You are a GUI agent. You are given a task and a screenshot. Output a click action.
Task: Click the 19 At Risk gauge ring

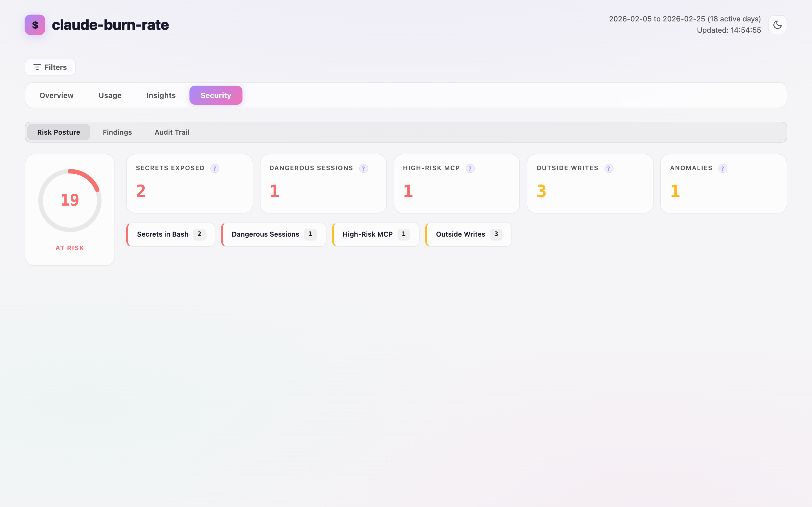point(69,200)
